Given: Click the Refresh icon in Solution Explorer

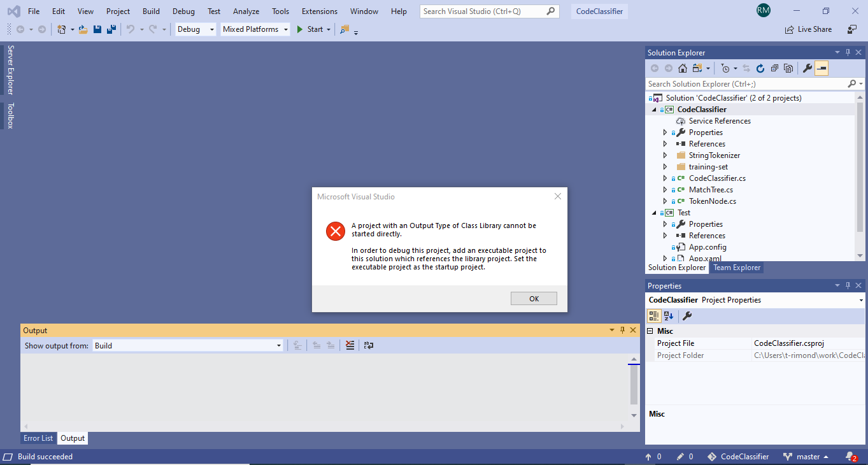Looking at the screenshot, I should pyautogui.click(x=760, y=68).
